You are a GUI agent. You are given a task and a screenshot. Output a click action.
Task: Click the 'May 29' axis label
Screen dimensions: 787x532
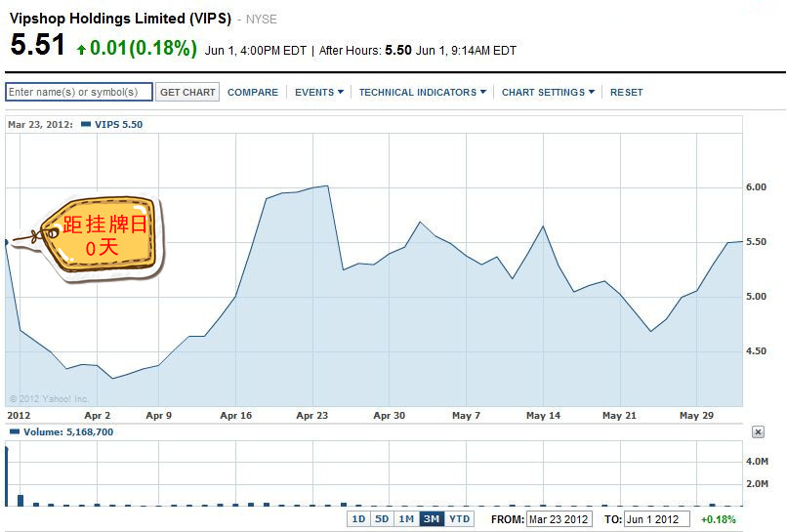[696, 416]
